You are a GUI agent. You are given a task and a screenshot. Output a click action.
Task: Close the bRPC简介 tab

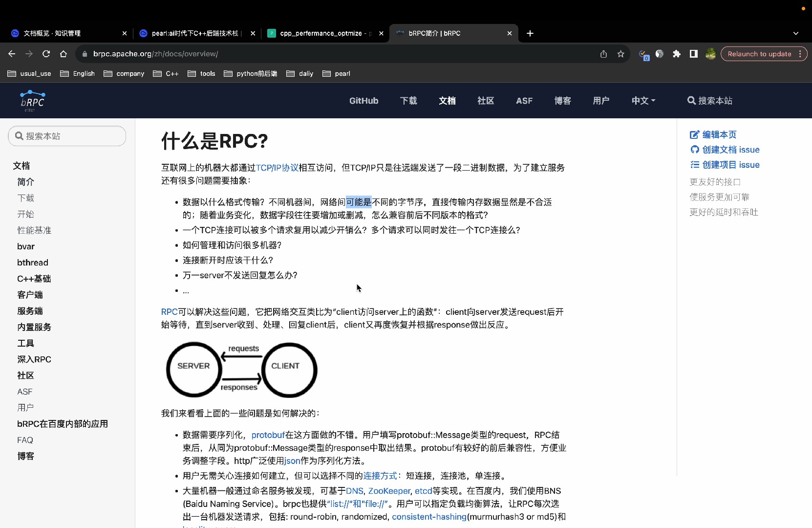pos(510,33)
